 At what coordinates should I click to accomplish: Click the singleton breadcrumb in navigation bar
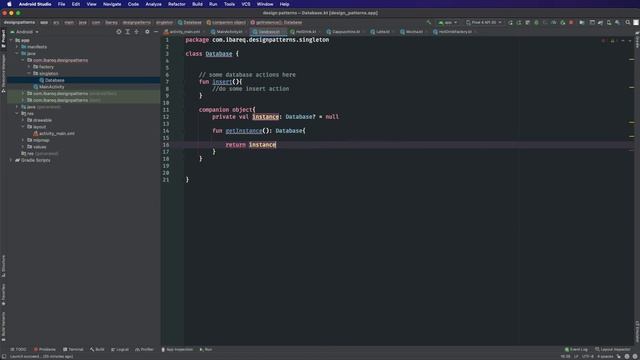(x=164, y=22)
